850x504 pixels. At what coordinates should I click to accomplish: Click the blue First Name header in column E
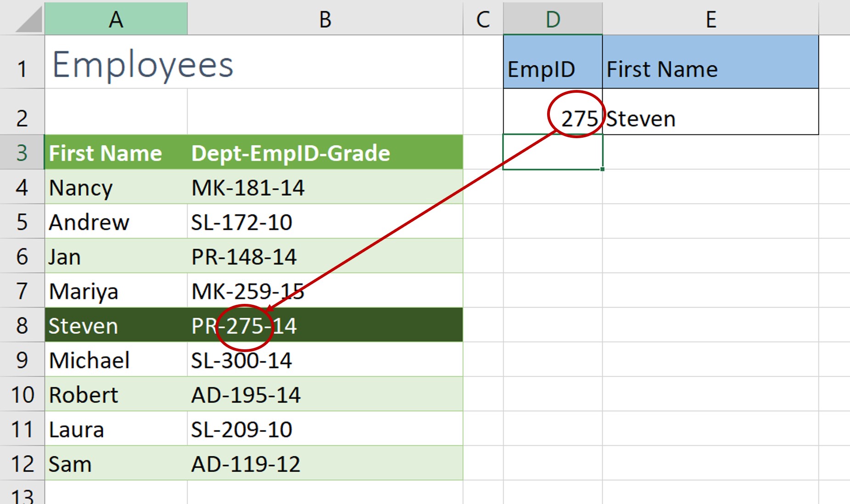710,62
